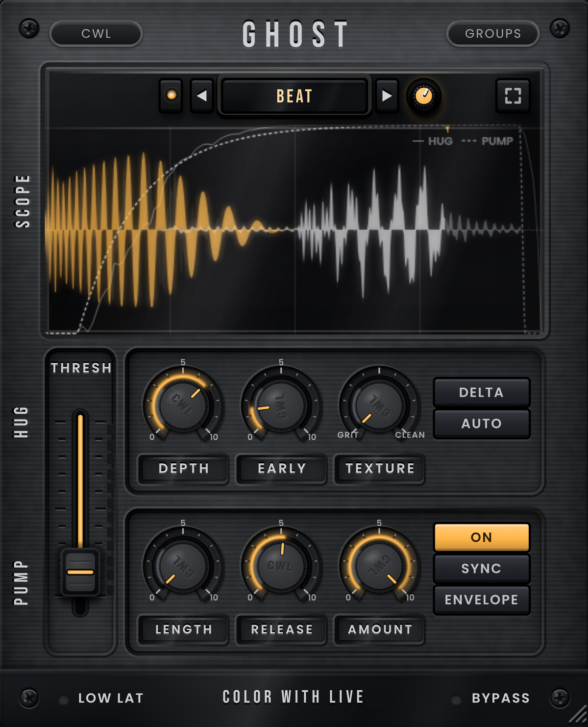Click the small orange scope time knob
The image size is (588, 727).
tap(424, 96)
